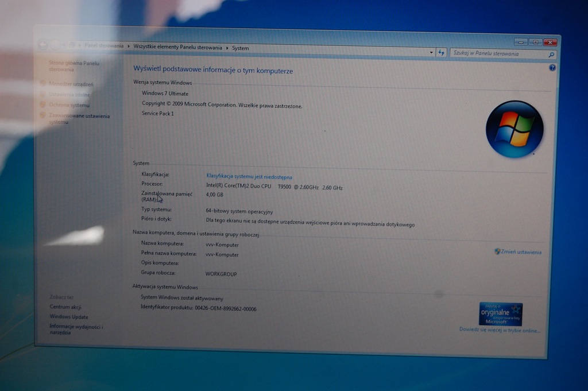This screenshot has height=391, width=588.
Task: Click the "Grupa robocza:" label
Action: click(158, 273)
